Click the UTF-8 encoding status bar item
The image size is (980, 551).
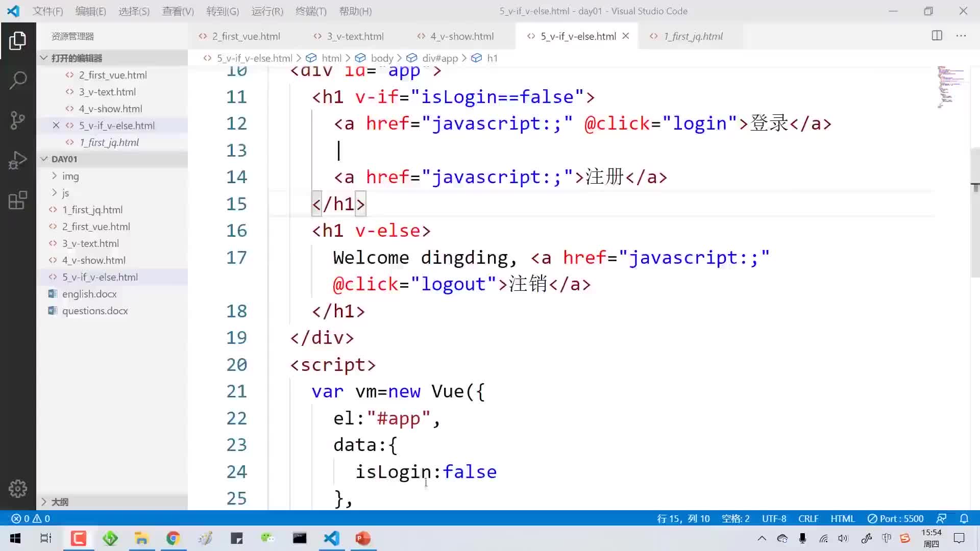[773, 518]
